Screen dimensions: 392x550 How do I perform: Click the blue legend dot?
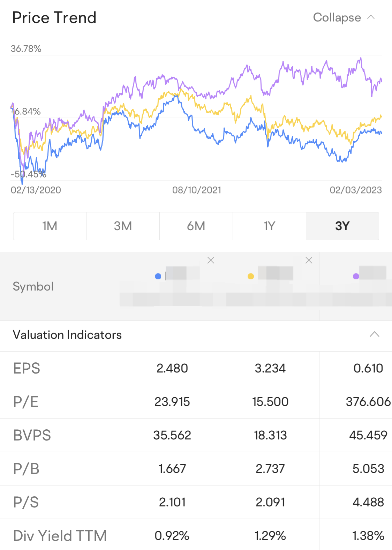click(158, 276)
